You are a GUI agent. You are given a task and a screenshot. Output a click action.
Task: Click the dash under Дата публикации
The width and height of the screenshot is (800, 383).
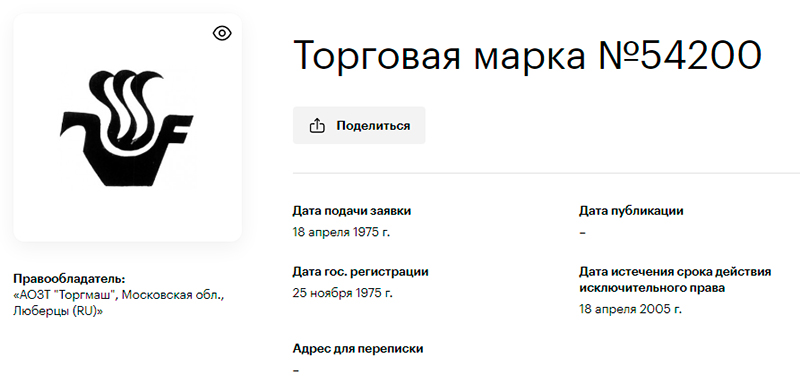point(583,233)
